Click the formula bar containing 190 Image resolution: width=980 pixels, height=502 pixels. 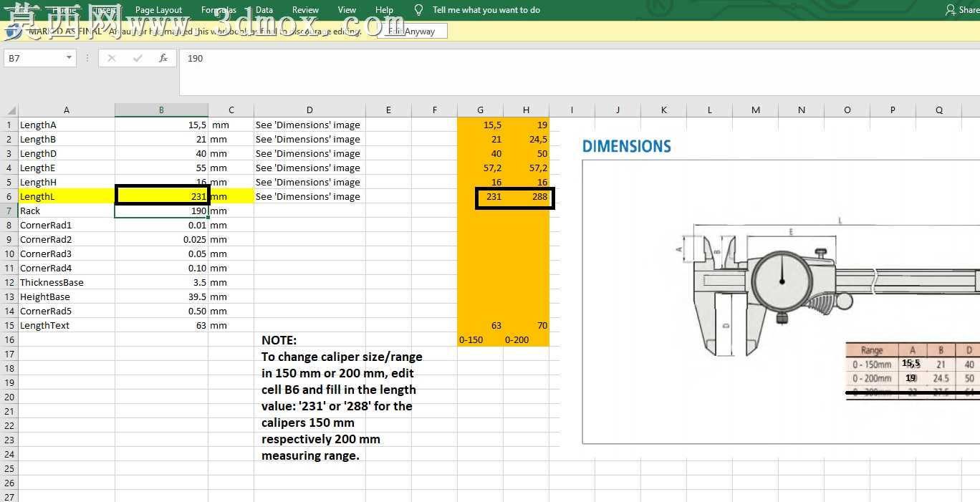click(x=579, y=72)
